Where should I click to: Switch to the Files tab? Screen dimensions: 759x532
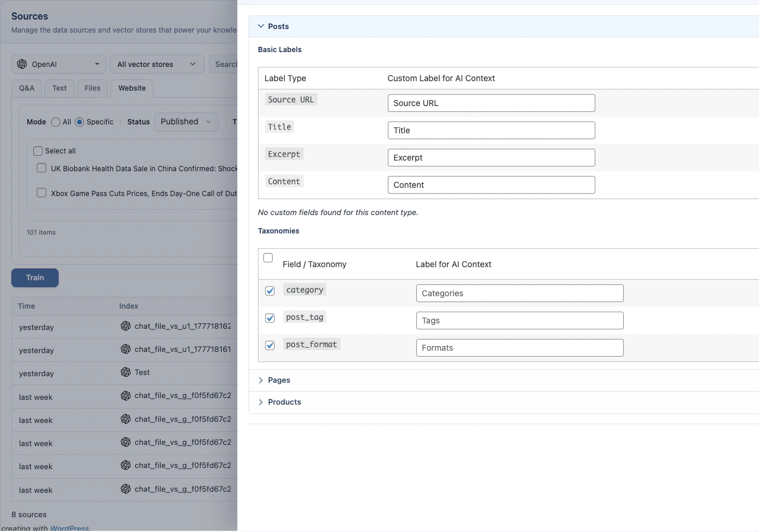(92, 88)
